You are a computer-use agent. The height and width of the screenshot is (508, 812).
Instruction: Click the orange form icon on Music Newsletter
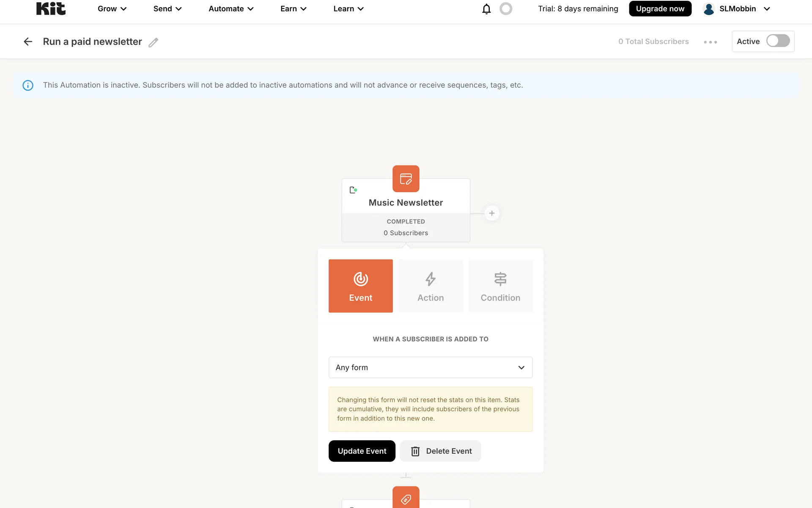click(406, 179)
